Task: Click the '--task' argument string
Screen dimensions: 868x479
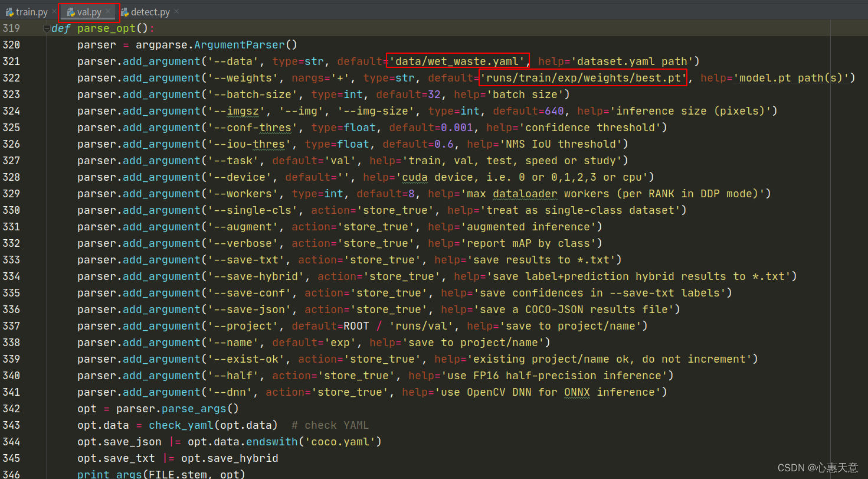Action: point(234,161)
